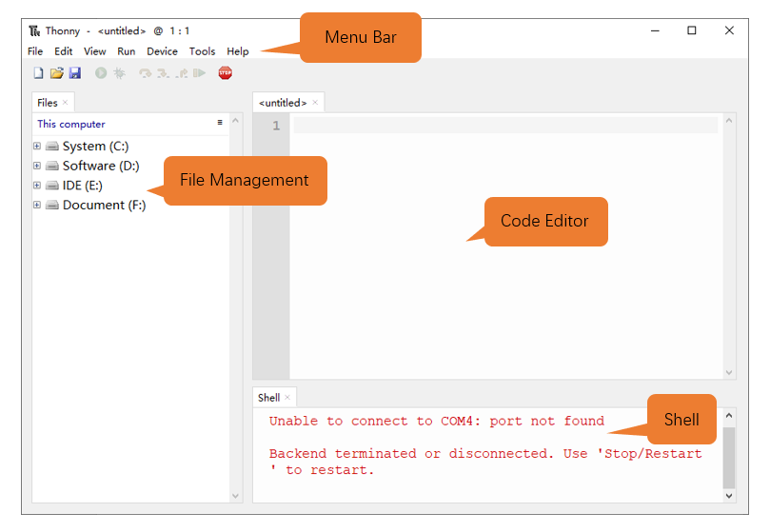Open the Run menu

point(127,51)
